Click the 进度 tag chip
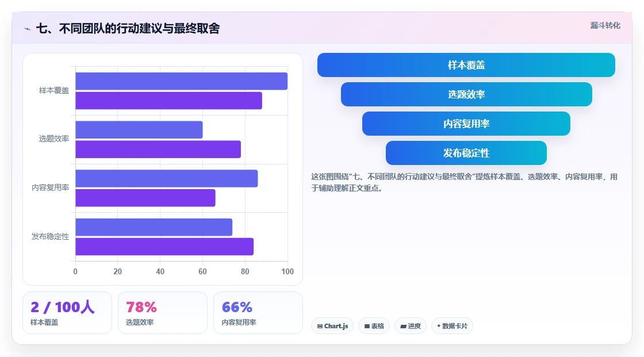644x357 pixels. (x=411, y=326)
